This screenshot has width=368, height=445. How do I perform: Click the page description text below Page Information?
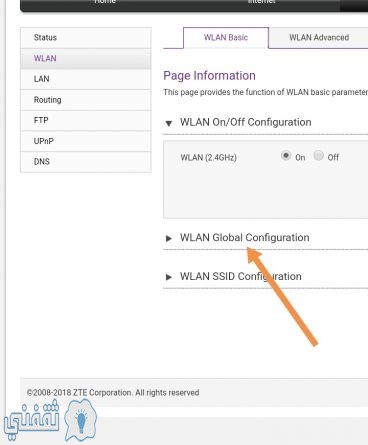266,92
